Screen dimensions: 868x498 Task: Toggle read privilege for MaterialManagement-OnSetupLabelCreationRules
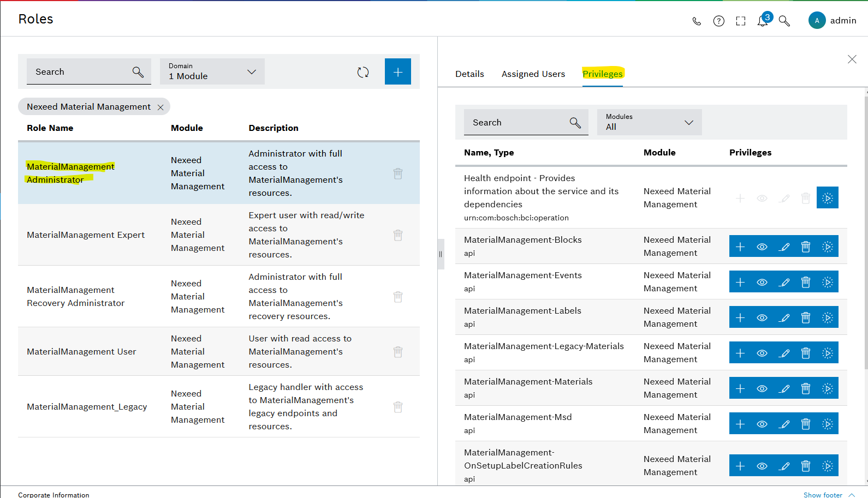click(x=762, y=466)
